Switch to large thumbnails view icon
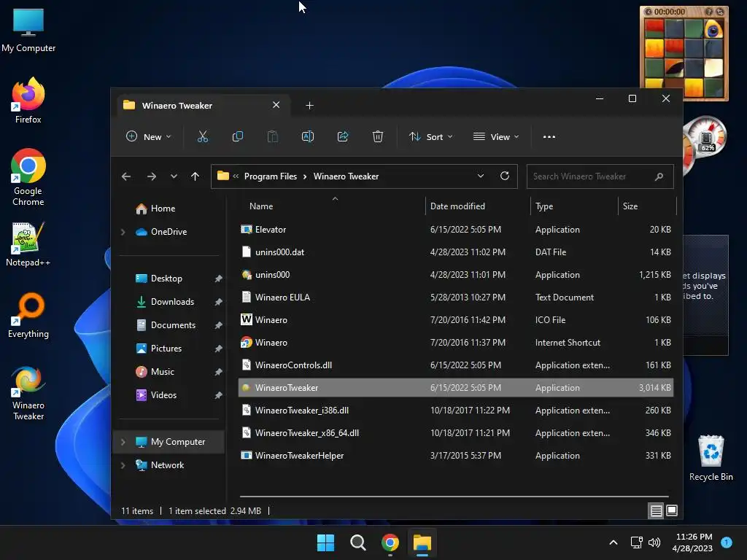The height and width of the screenshot is (560, 747). pos(672,510)
